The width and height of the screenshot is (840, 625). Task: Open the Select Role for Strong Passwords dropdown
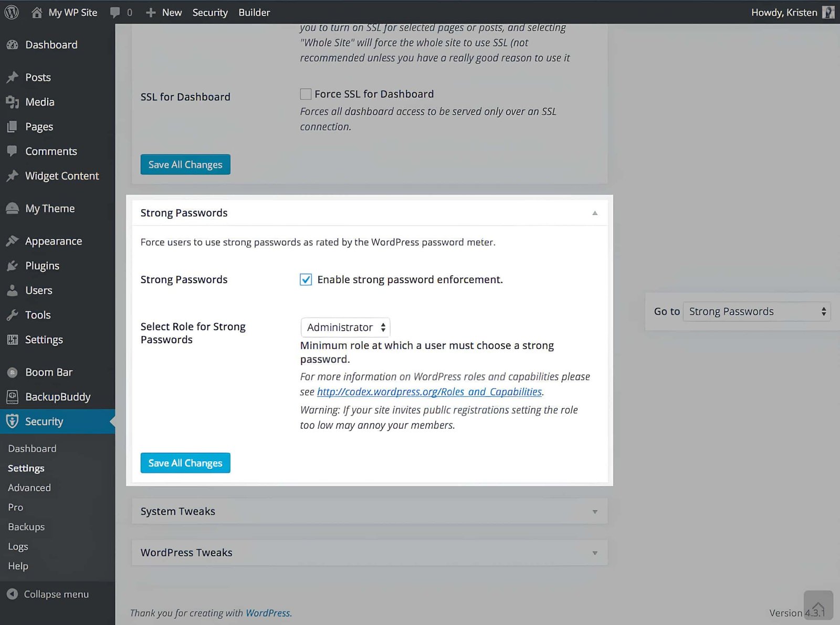pos(345,327)
